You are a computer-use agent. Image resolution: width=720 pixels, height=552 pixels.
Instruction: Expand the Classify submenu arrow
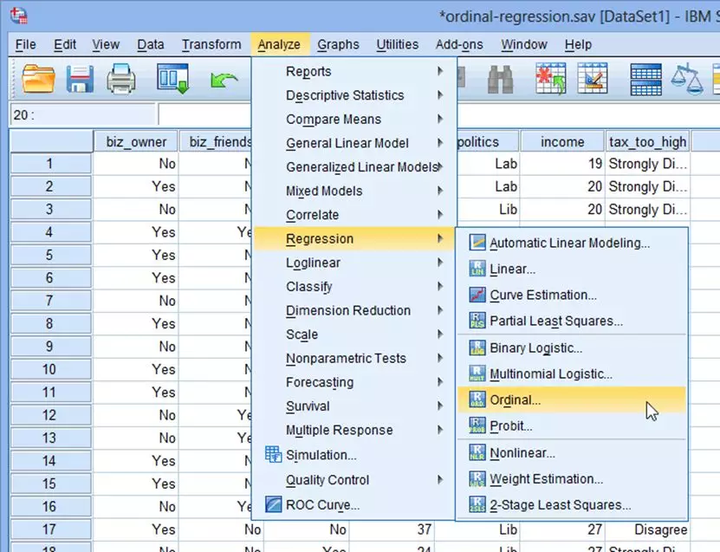pos(440,287)
